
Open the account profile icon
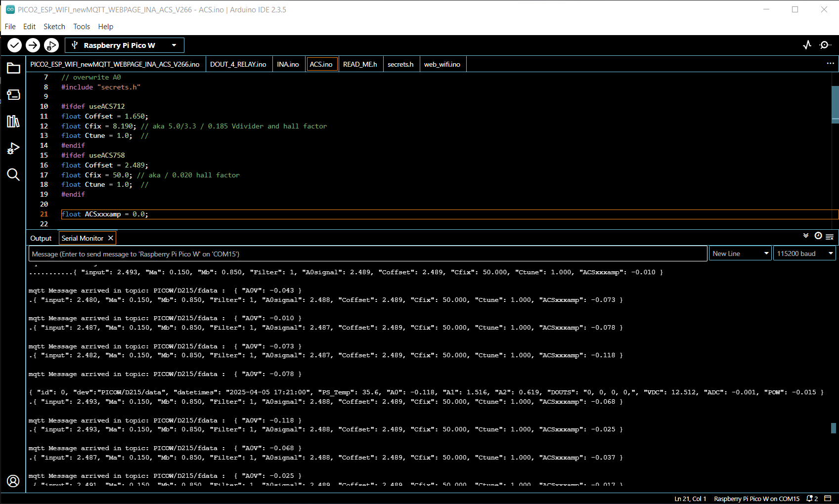click(x=13, y=481)
